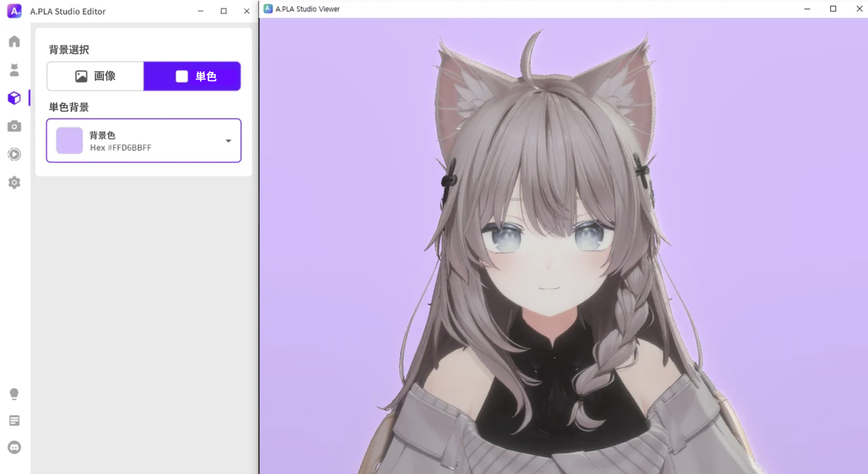Open the settings gear in the sidebar

click(15, 183)
